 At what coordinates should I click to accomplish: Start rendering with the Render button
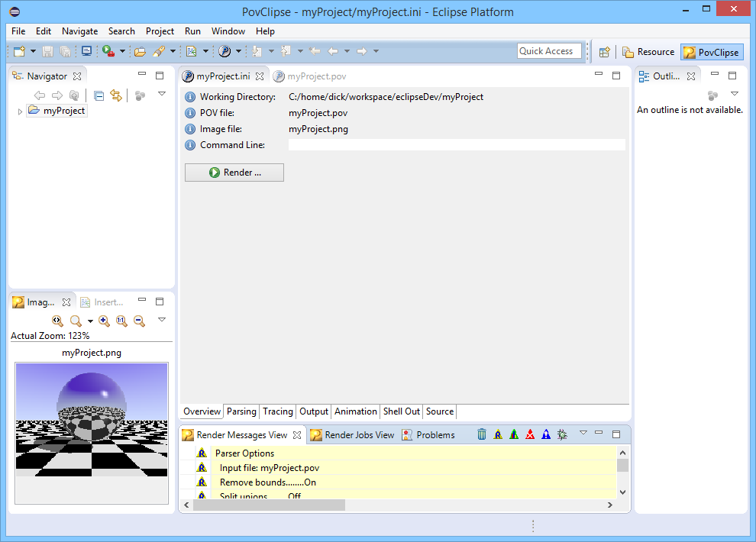[x=234, y=173]
